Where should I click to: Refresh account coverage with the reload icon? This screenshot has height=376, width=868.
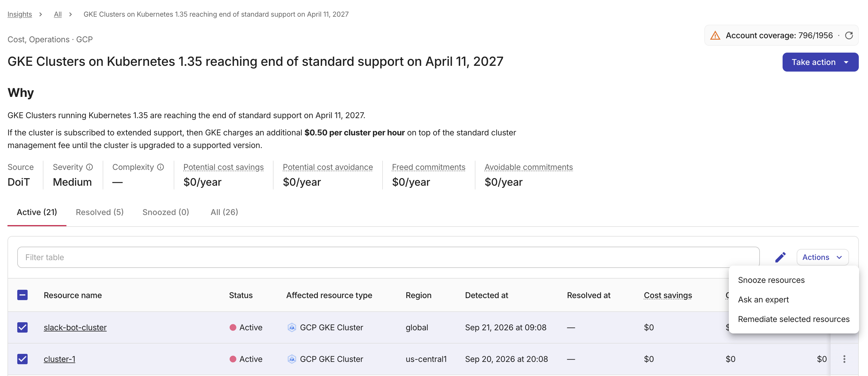coord(849,35)
